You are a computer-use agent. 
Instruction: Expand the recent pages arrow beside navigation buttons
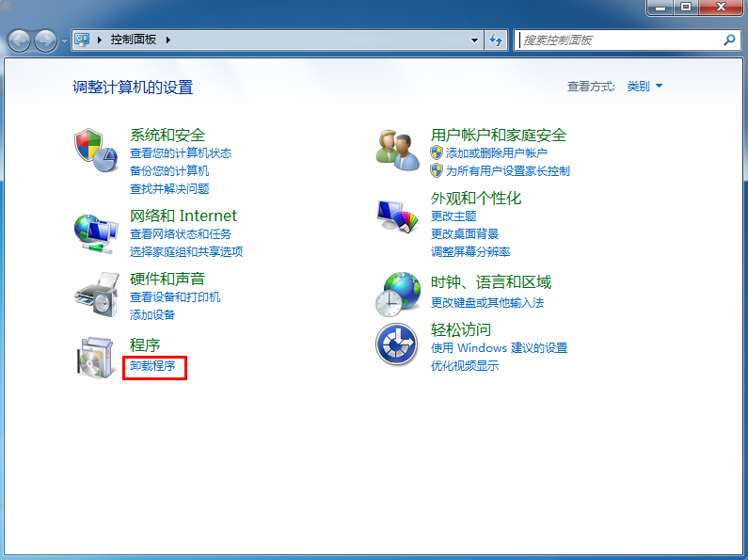[64, 40]
